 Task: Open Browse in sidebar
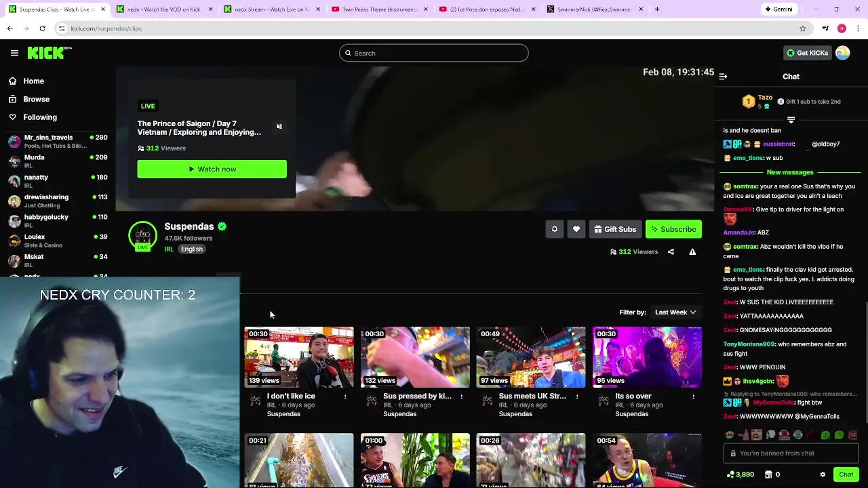(x=36, y=99)
